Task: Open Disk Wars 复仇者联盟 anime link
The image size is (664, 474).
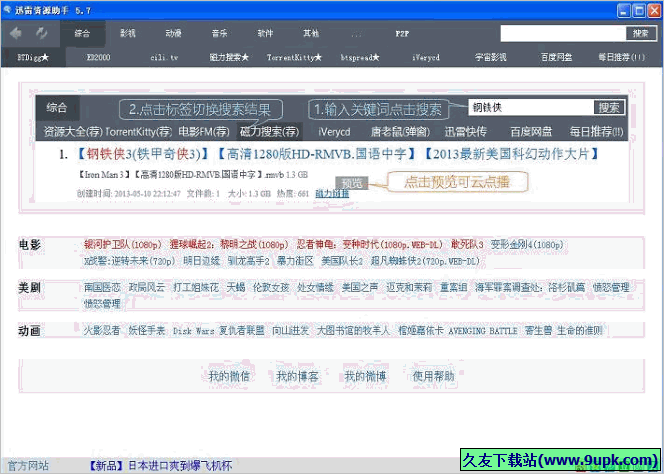Action: point(219,330)
